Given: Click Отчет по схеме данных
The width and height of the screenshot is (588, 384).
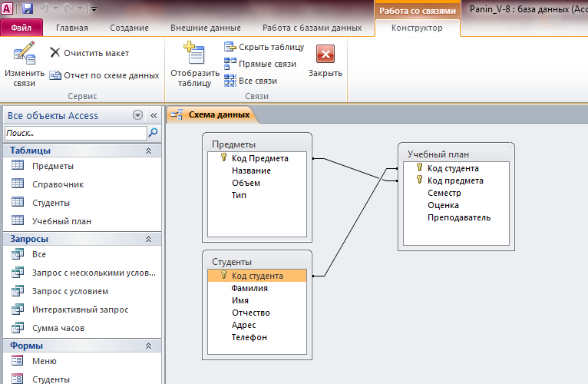Looking at the screenshot, I should pyautogui.click(x=104, y=75).
